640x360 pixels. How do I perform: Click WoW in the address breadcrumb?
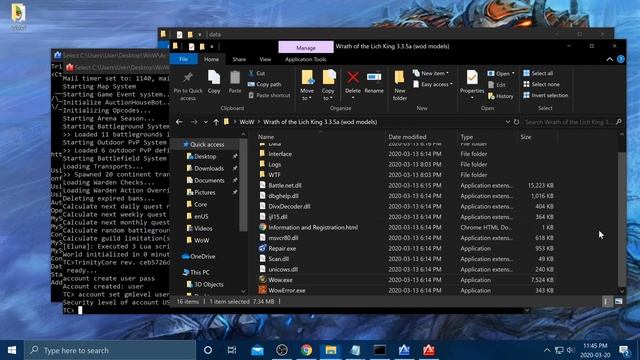tap(247, 122)
